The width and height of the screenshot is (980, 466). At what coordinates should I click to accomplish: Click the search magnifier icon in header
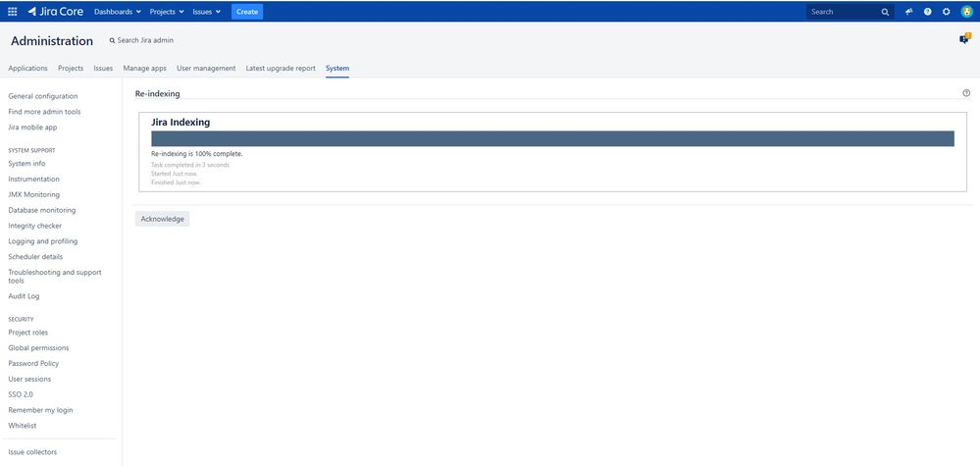(885, 12)
